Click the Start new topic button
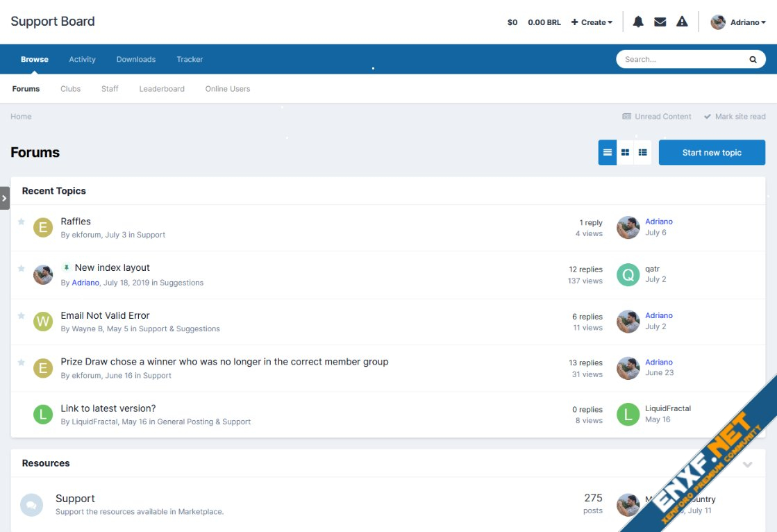 coord(712,153)
